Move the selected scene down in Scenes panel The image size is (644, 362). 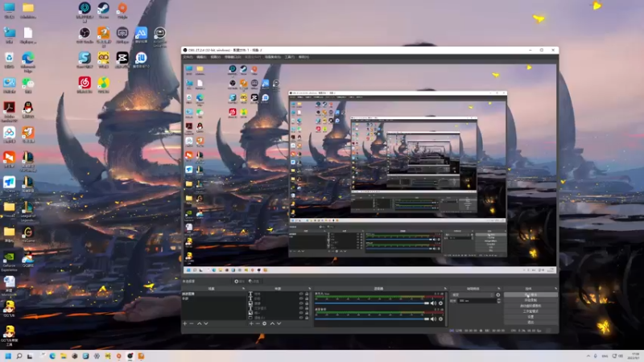206,323
